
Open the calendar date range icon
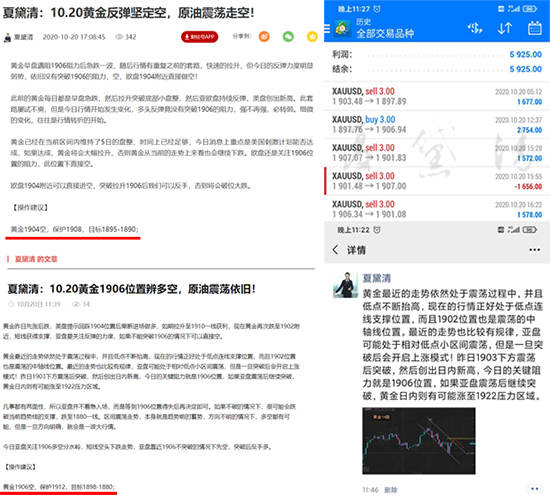[x=535, y=28]
